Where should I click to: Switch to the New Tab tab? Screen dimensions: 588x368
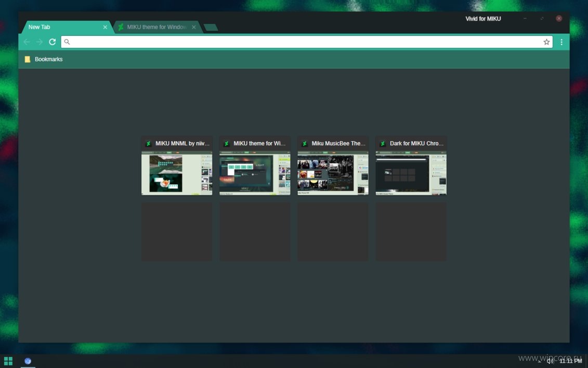pyautogui.click(x=68, y=27)
